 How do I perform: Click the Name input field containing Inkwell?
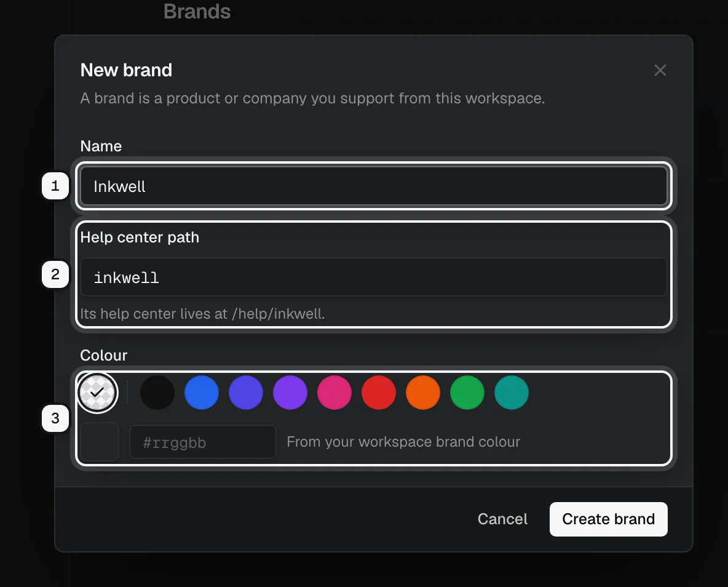pos(374,186)
